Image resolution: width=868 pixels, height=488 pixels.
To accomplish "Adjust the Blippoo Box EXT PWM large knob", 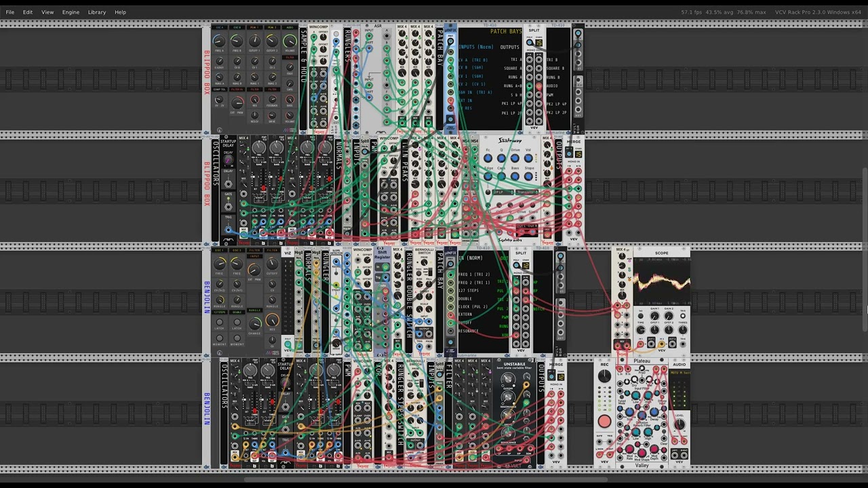I will click(237, 103).
